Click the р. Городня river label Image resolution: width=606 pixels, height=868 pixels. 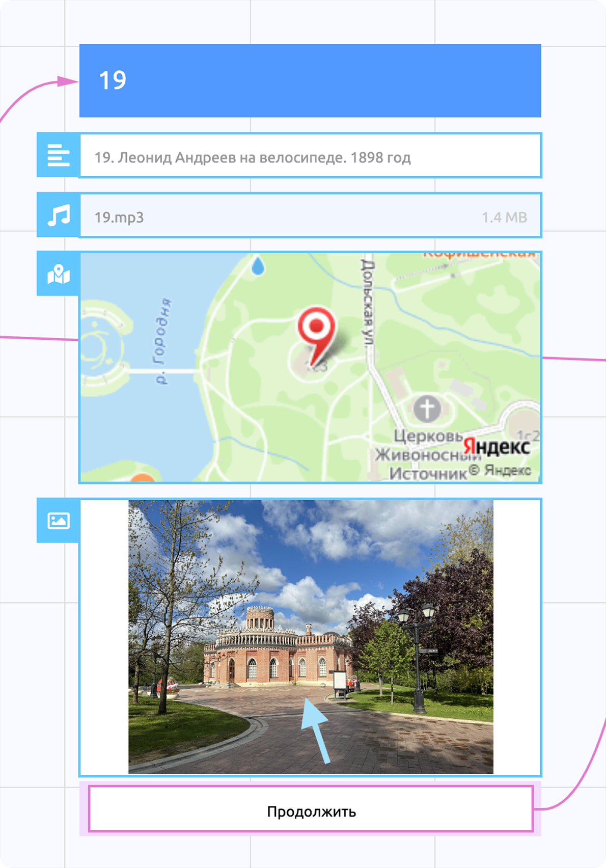(162, 341)
